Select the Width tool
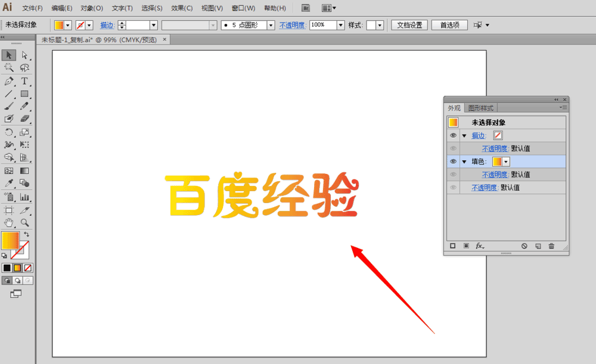The width and height of the screenshot is (596, 364). point(9,145)
